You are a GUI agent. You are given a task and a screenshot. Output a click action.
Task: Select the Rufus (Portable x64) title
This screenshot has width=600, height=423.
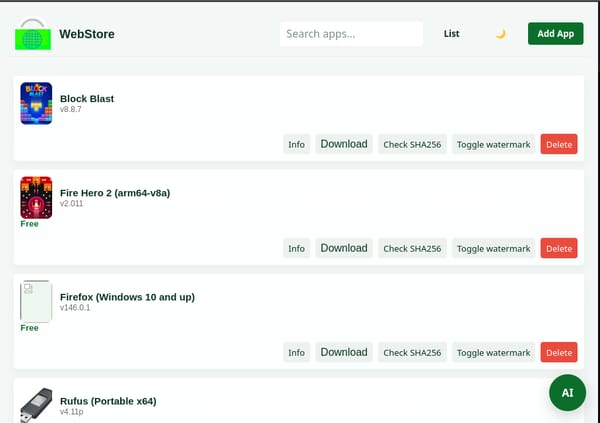point(108,401)
